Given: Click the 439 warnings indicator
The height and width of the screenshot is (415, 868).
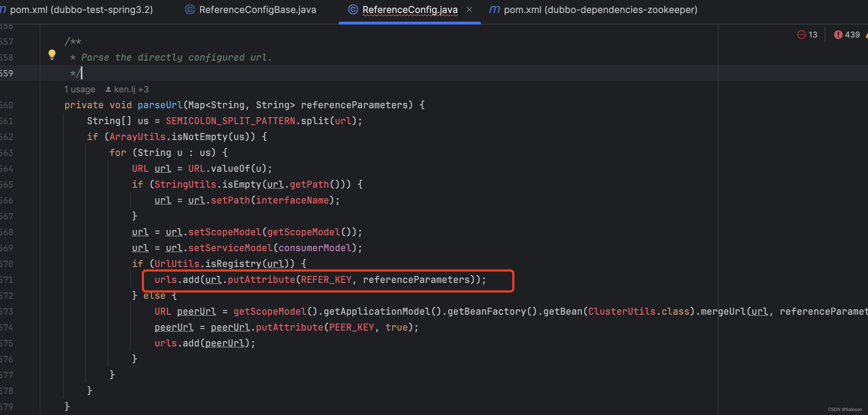Looking at the screenshot, I should [847, 35].
